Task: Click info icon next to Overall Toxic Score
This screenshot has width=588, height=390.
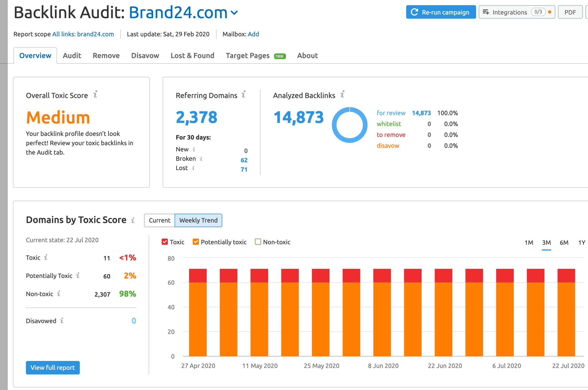Action: 95,94
